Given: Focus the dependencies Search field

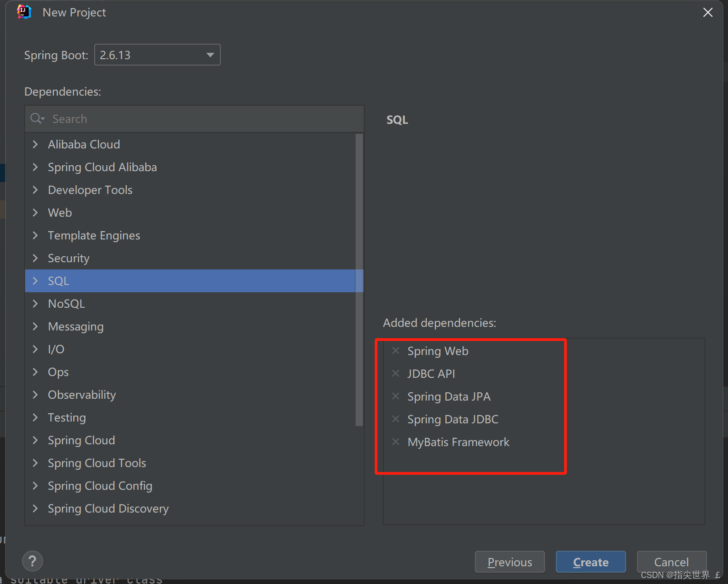Looking at the screenshot, I should (x=194, y=119).
